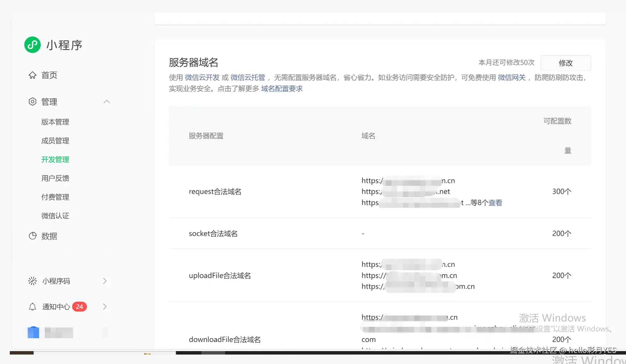Open the 微信云开发 link
Viewport: 626px width, 364px height.
[202, 78]
